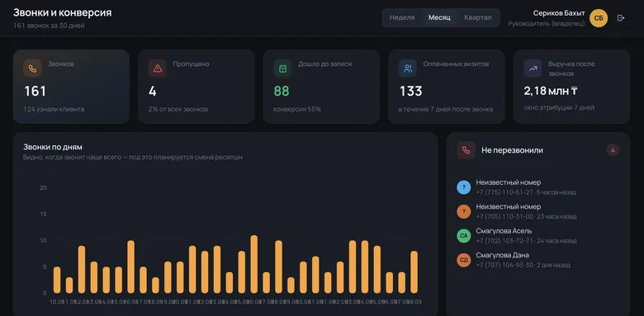Click the text конверсия 55%
Screen dimensions: 644x316
click(x=297, y=109)
